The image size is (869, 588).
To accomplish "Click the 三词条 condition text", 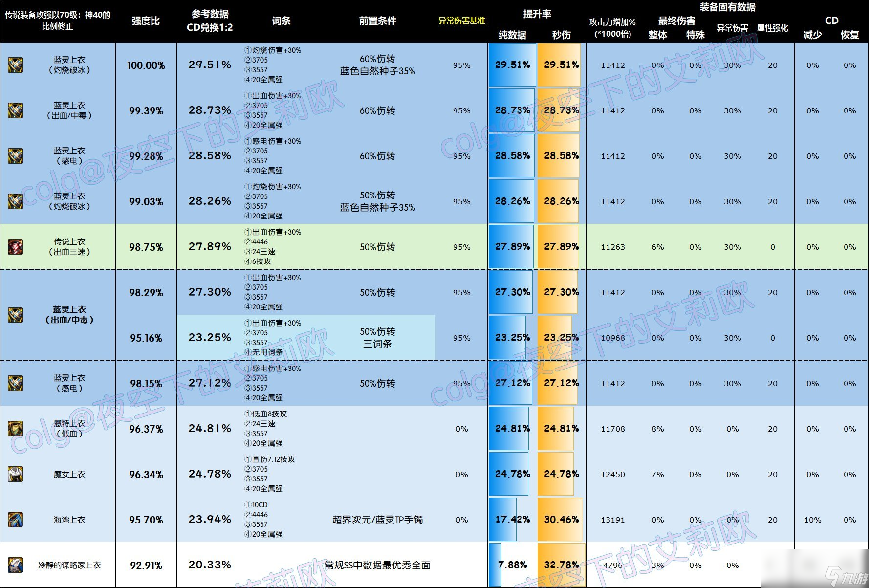I will pyautogui.click(x=377, y=344).
